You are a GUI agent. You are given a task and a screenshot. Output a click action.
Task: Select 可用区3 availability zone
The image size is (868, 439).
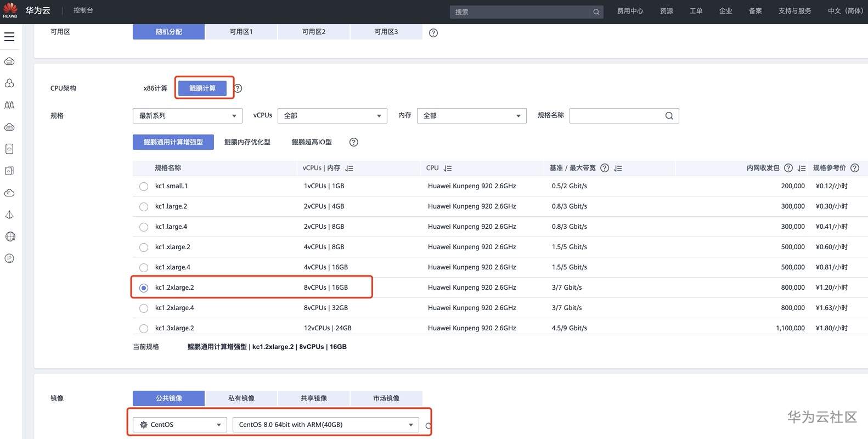point(386,32)
